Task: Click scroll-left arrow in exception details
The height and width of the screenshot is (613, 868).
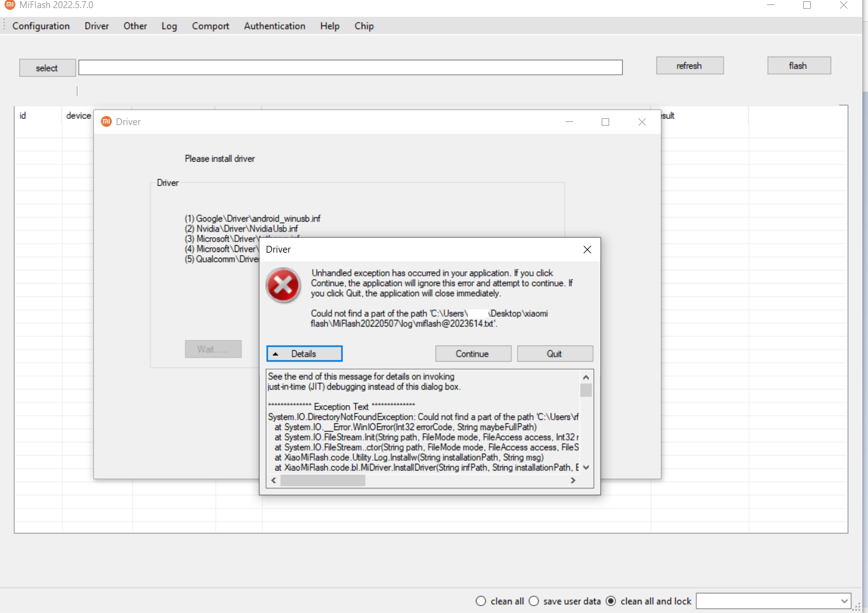Action: click(x=274, y=480)
